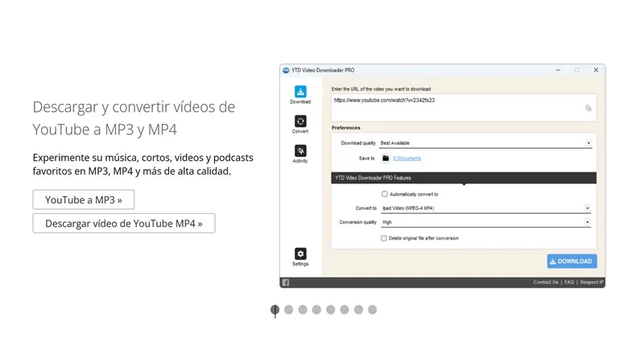The width and height of the screenshot is (644, 358).
Task: Open the FAQ footer link
Action: point(569,282)
